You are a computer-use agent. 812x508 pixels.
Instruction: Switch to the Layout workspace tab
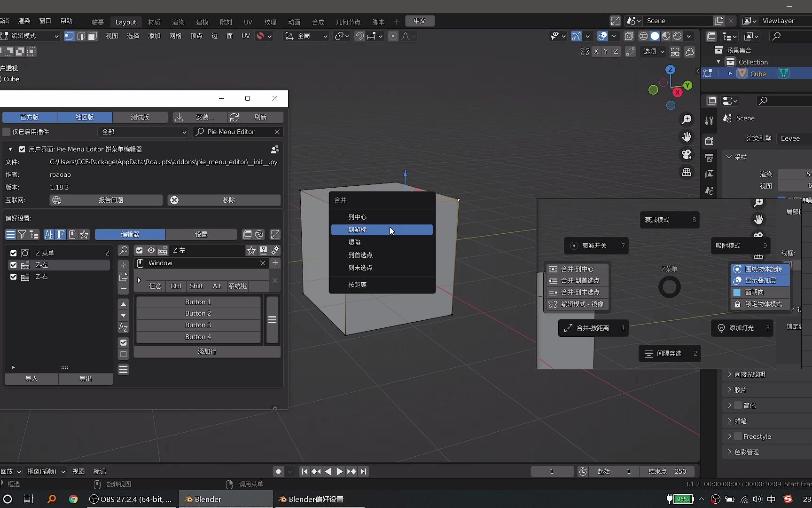pos(126,22)
